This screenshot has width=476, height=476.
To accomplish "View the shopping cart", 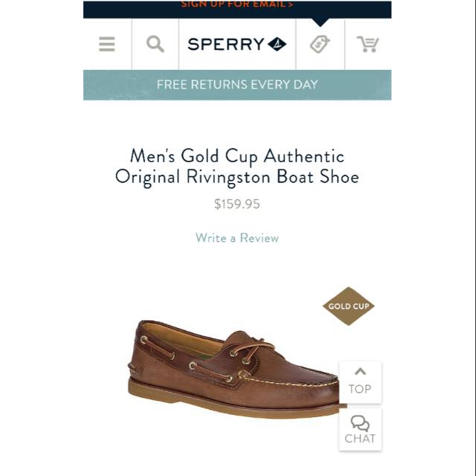I will click(367, 45).
